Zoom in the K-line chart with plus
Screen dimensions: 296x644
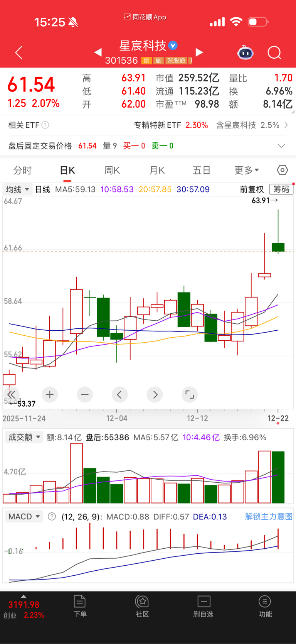[50, 394]
